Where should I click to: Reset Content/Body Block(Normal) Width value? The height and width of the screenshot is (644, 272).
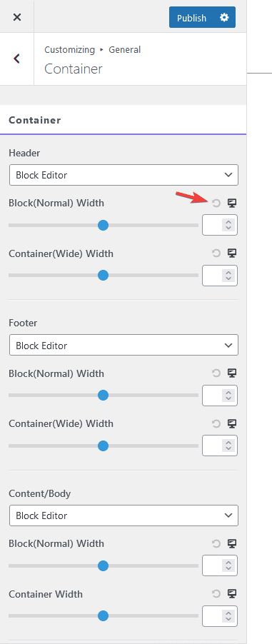click(216, 544)
